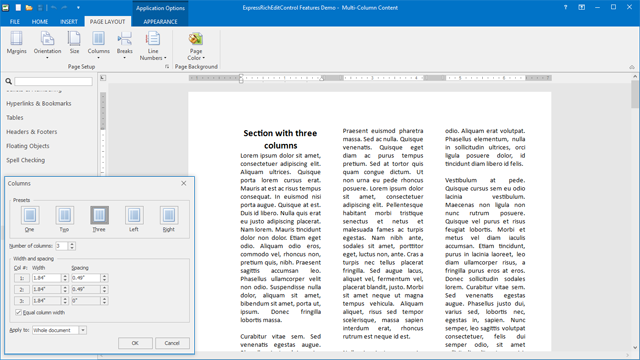
Task: Open the Tables demo
Action: (x=15, y=118)
